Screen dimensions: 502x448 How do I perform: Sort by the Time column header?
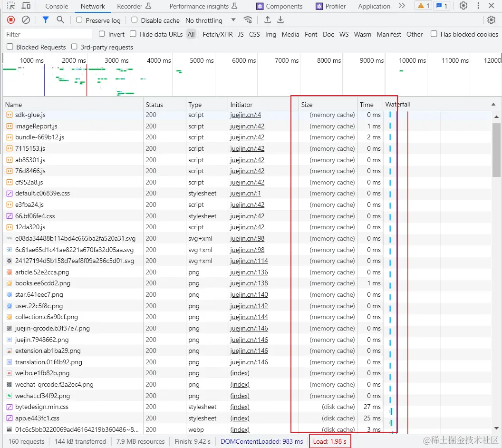[370, 105]
